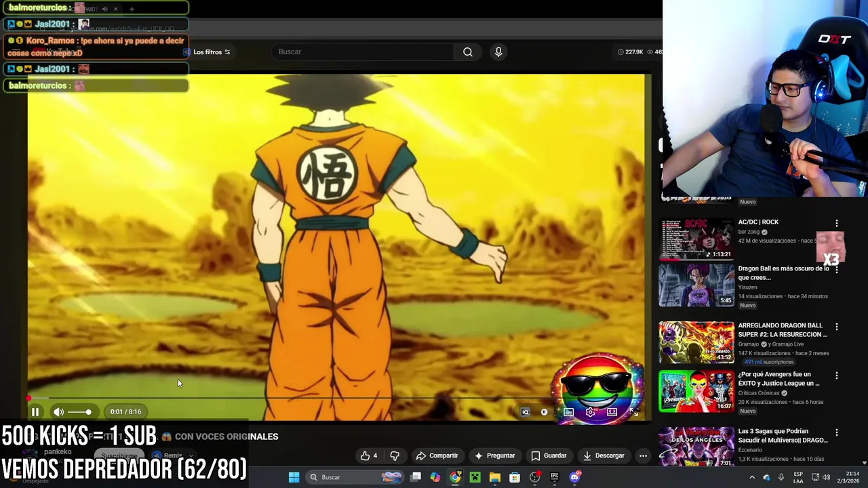Open ARREGLANDO DRAGON BALL SUPER #2 title
Viewport: 868px width, 488px height.
click(783, 330)
